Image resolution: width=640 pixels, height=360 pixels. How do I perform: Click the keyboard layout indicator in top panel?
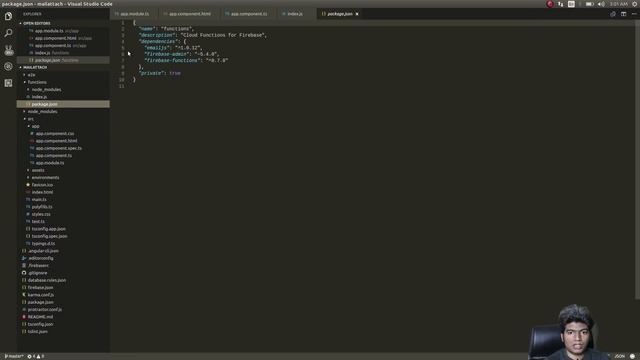[571, 4]
